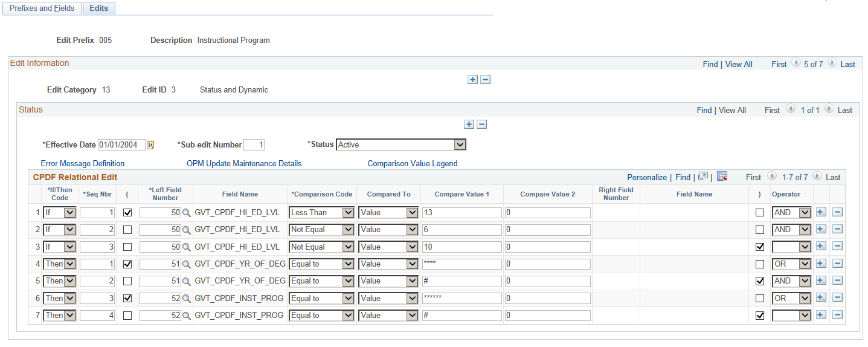
Task: Look up Left Field Number in row 4
Action: click(187, 264)
